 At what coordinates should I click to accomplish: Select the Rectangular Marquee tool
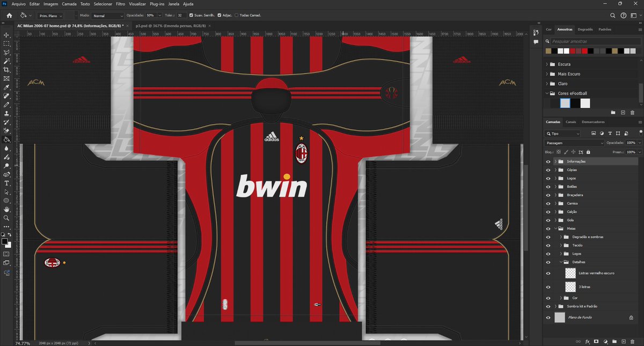pos(6,43)
